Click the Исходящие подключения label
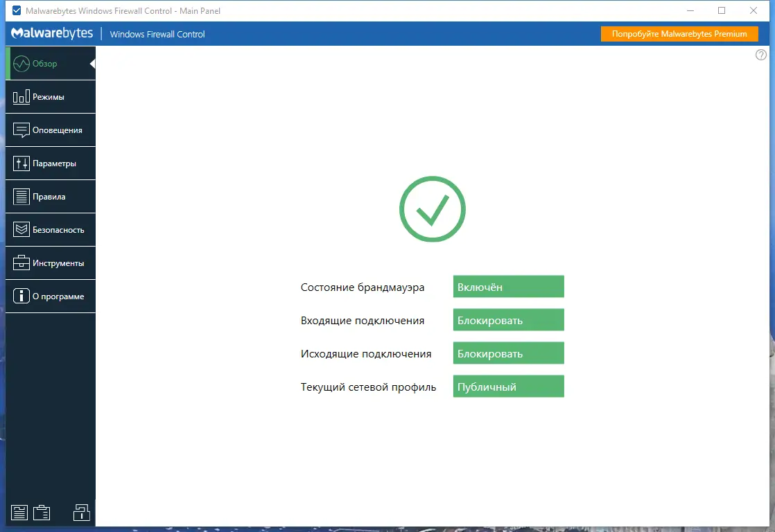775x532 pixels. (x=366, y=354)
